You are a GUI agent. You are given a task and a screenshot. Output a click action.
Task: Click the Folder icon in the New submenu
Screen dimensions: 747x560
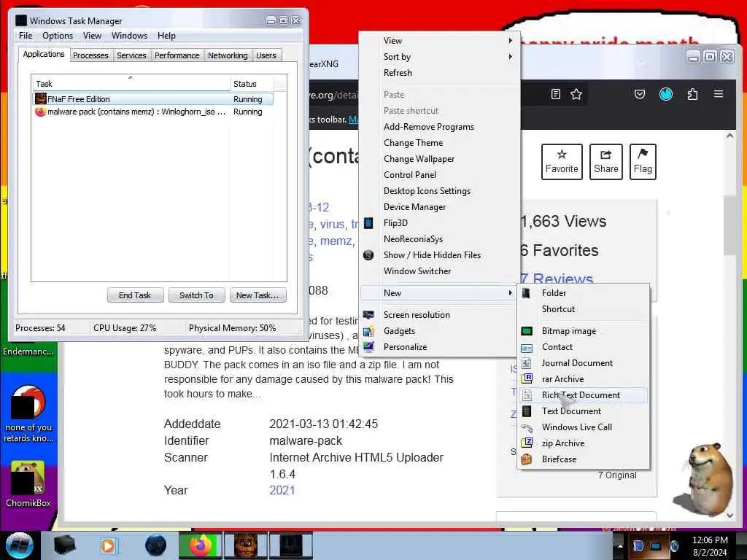526,293
